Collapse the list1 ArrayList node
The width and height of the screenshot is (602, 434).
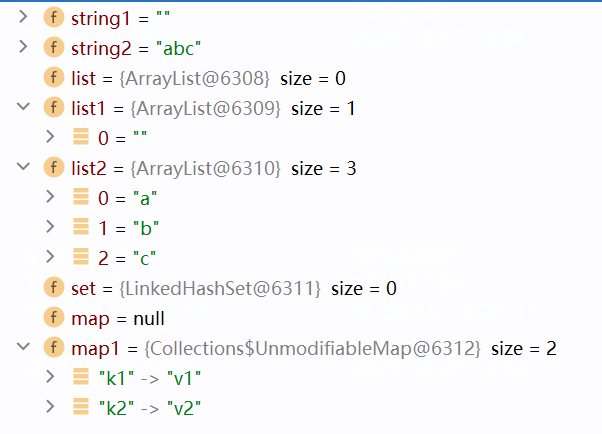coord(24,107)
